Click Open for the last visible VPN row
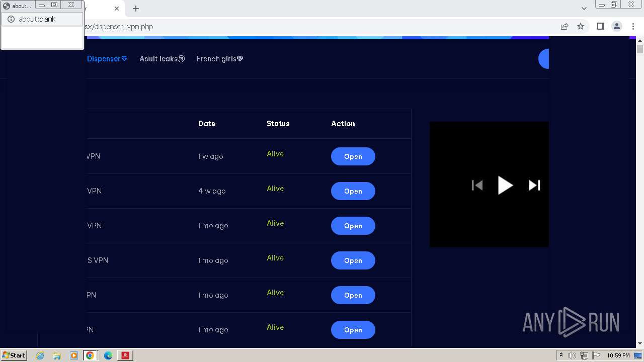 353,330
